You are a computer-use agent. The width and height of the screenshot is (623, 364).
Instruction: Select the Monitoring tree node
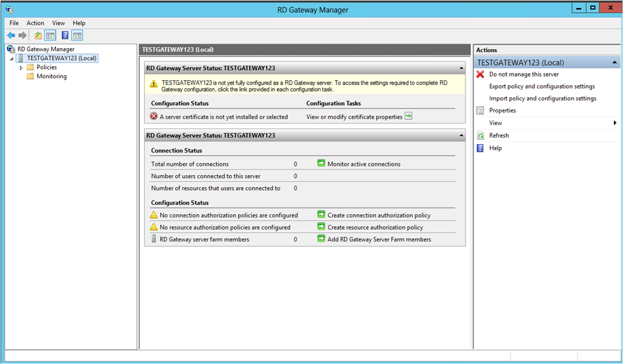pyautogui.click(x=52, y=77)
